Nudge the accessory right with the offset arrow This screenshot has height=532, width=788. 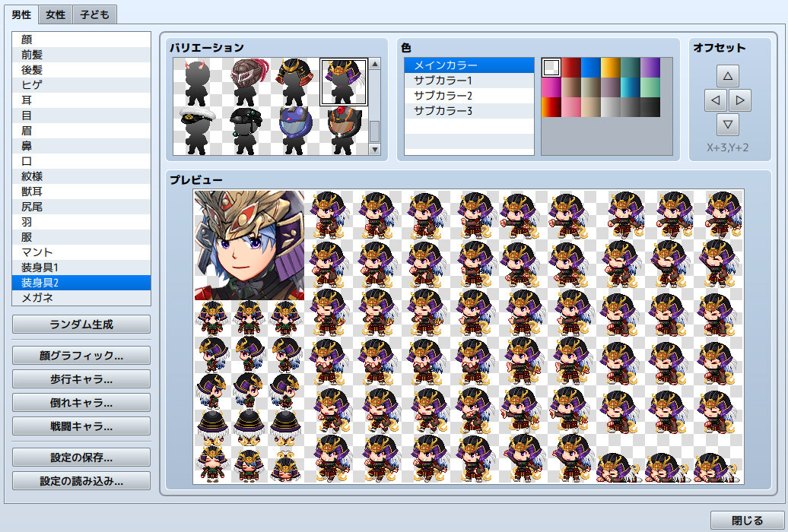739,100
